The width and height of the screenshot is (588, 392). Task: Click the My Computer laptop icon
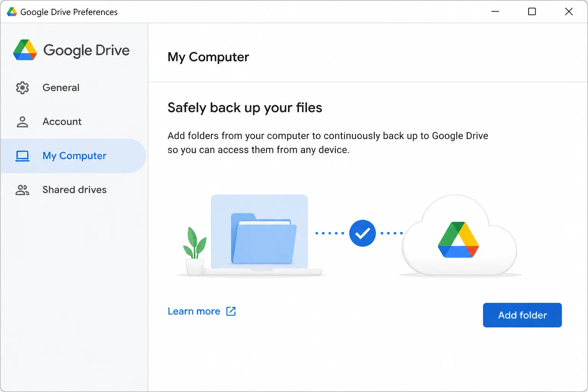click(22, 156)
